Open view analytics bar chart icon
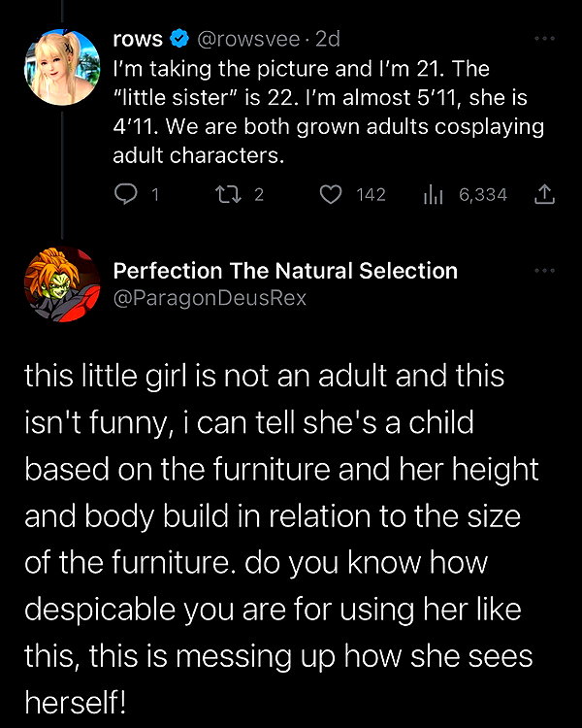 [433, 195]
